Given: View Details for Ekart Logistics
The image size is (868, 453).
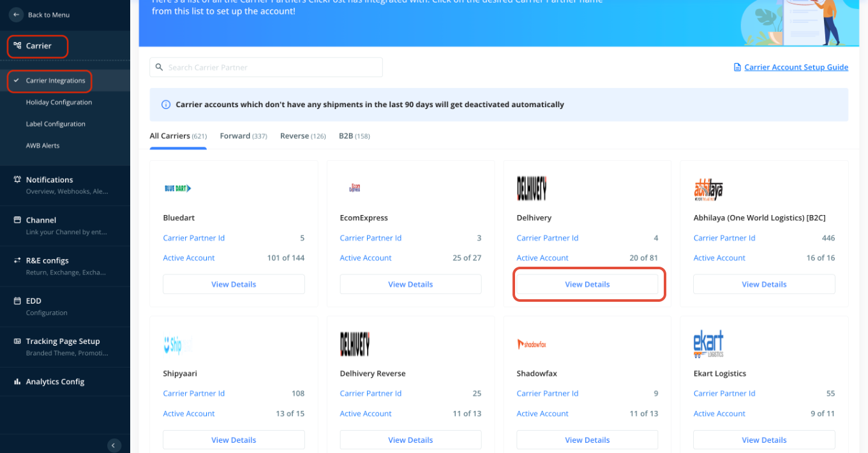Looking at the screenshot, I should tap(764, 440).
